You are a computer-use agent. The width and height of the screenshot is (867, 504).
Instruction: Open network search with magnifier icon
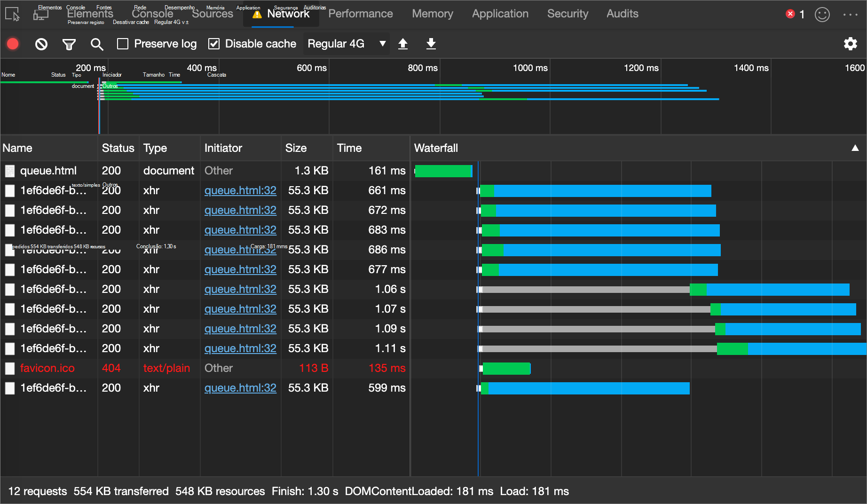click(97, 44)
